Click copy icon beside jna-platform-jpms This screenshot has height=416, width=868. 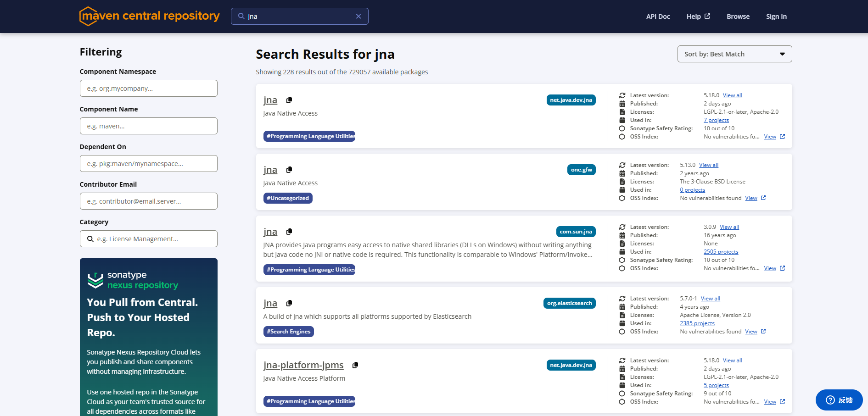pos(355,365)
